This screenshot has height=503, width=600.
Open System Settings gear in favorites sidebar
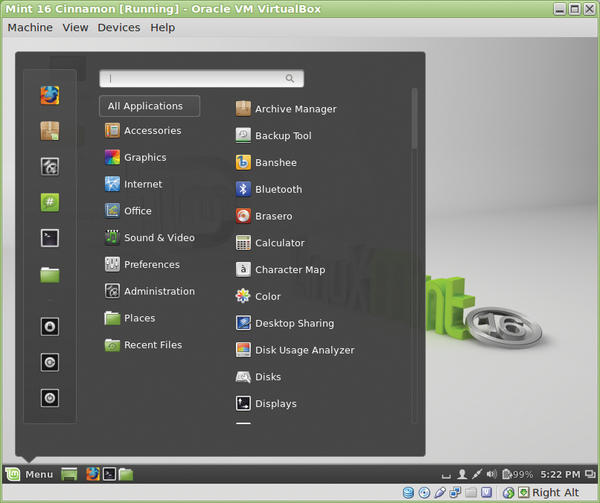coord(50,167)
